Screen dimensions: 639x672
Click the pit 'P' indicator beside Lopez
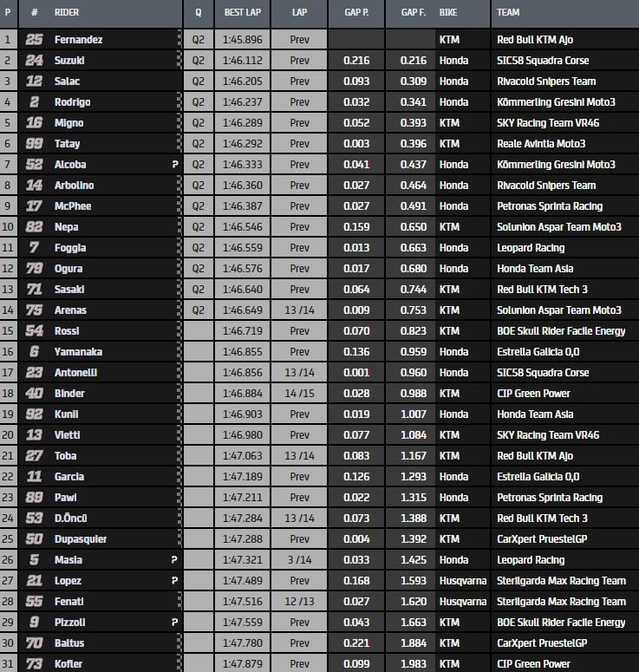point(175,581)
